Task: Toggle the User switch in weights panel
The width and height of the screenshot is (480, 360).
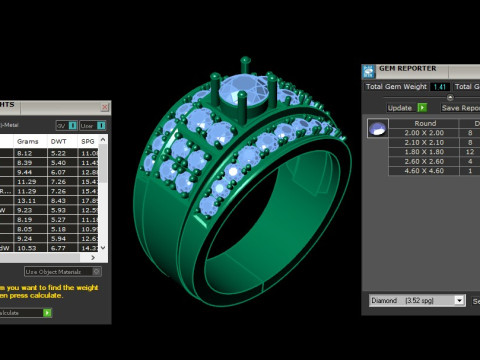Action: pyautogui.click(x=93, y=126)
